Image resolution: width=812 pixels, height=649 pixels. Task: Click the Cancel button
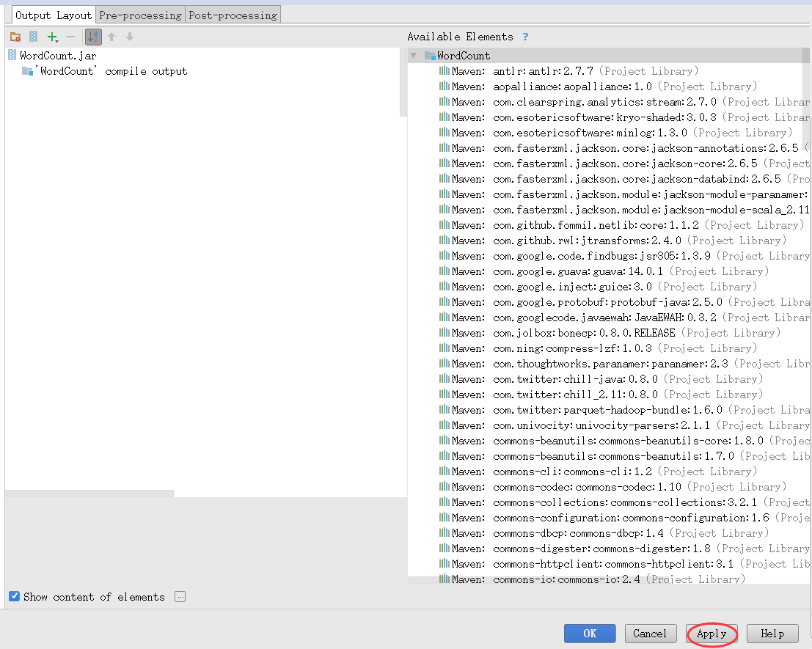click(x=651, y=634)
